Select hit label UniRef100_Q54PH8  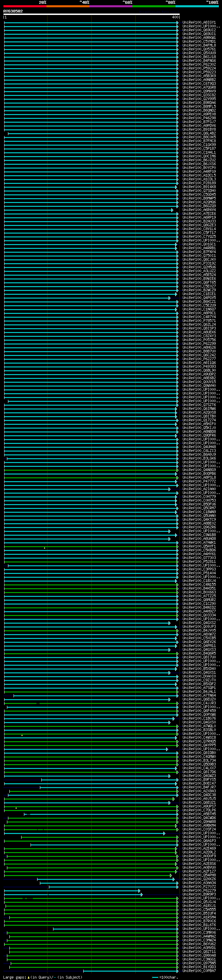[x=199, y=876]
